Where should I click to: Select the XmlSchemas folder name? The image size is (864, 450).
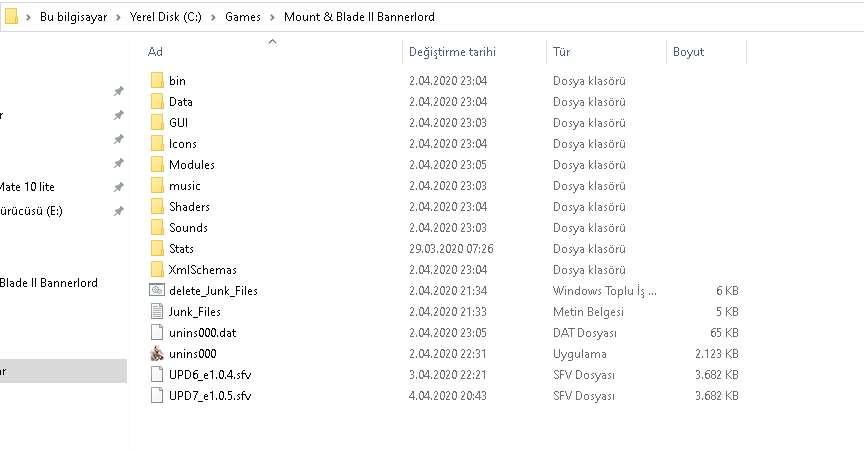point(203,270)
